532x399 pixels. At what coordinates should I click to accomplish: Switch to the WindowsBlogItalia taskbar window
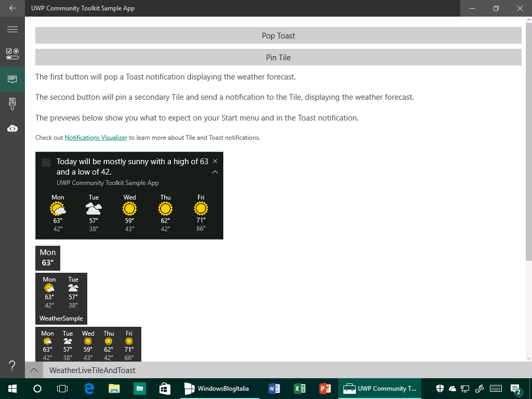pos(220,389)
